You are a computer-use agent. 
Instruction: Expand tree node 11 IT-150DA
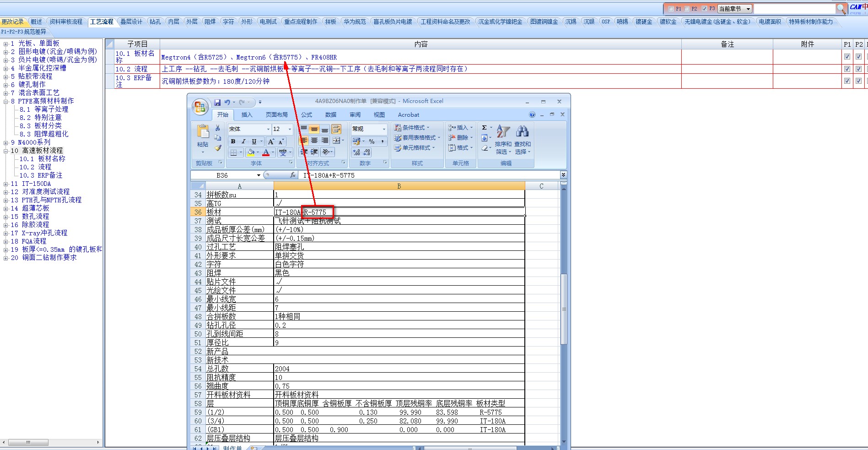coord(5,184)
